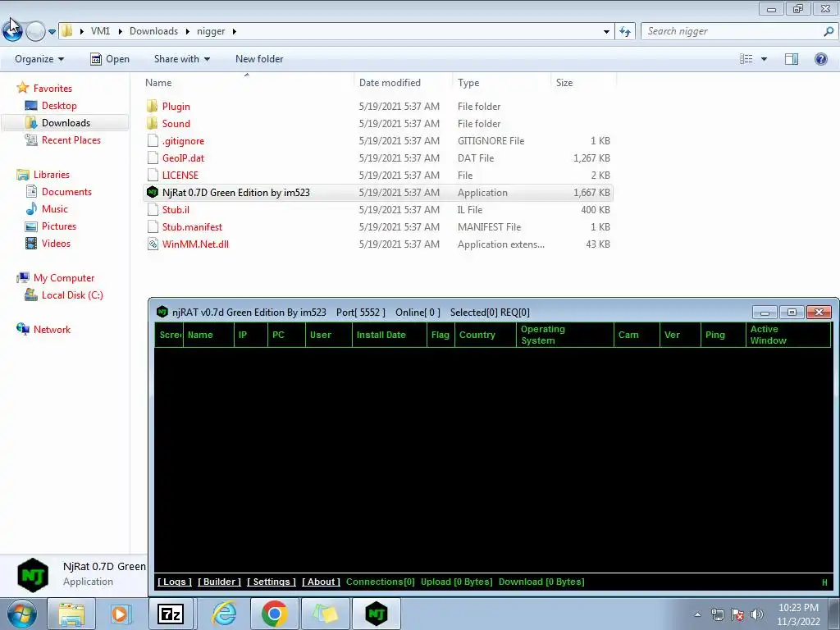Select the LICENSE file

pos(180,176)
